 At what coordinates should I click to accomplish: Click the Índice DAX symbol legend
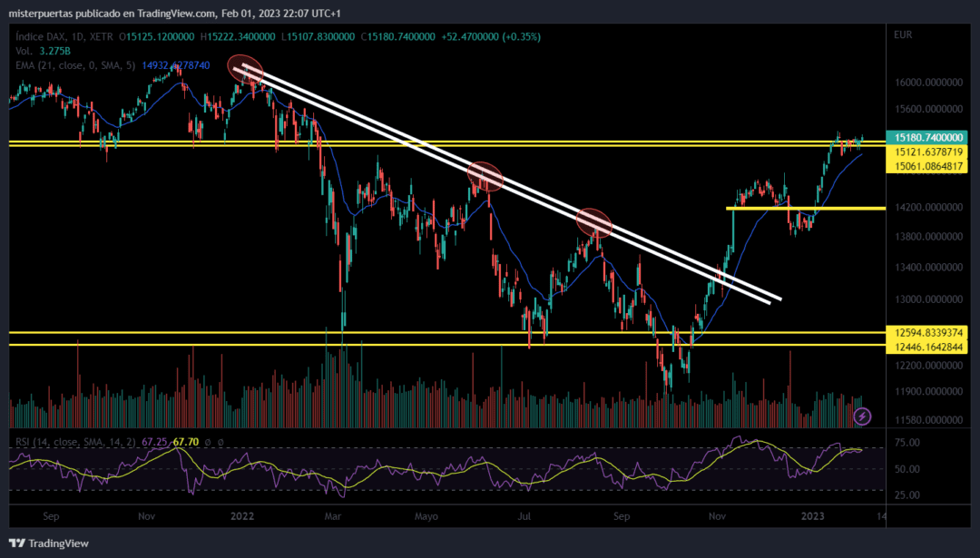point(64,37)
